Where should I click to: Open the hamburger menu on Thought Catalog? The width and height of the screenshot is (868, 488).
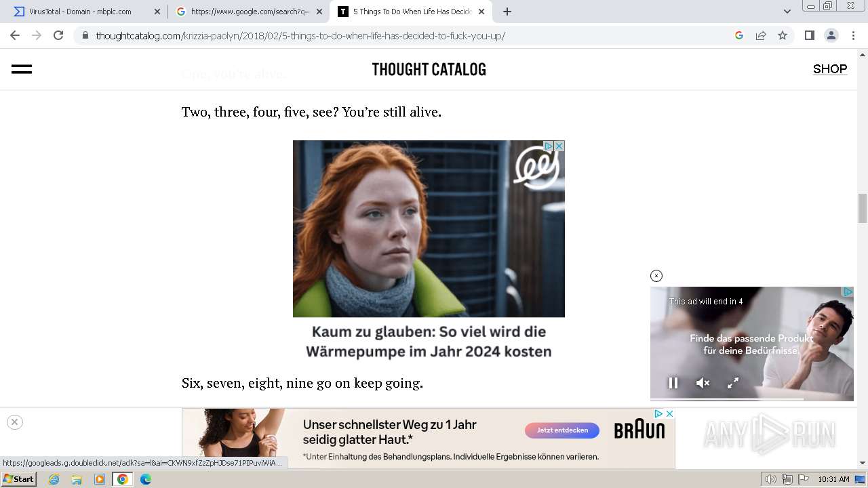pos(22,69)
